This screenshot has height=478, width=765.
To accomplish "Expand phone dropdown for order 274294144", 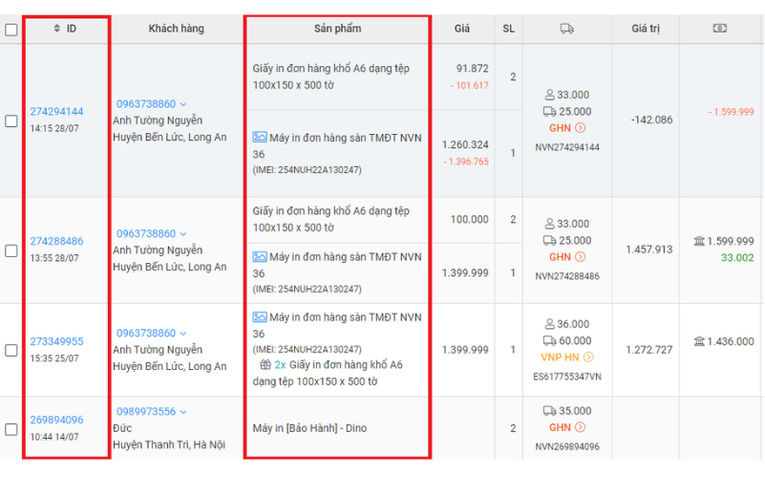I will tap(183, 104).
